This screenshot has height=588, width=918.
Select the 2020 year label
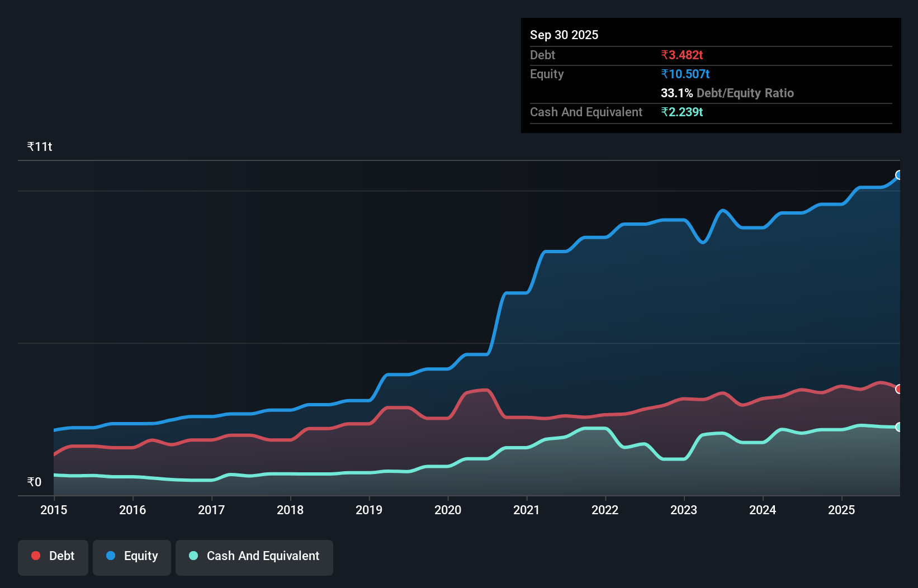448,510
